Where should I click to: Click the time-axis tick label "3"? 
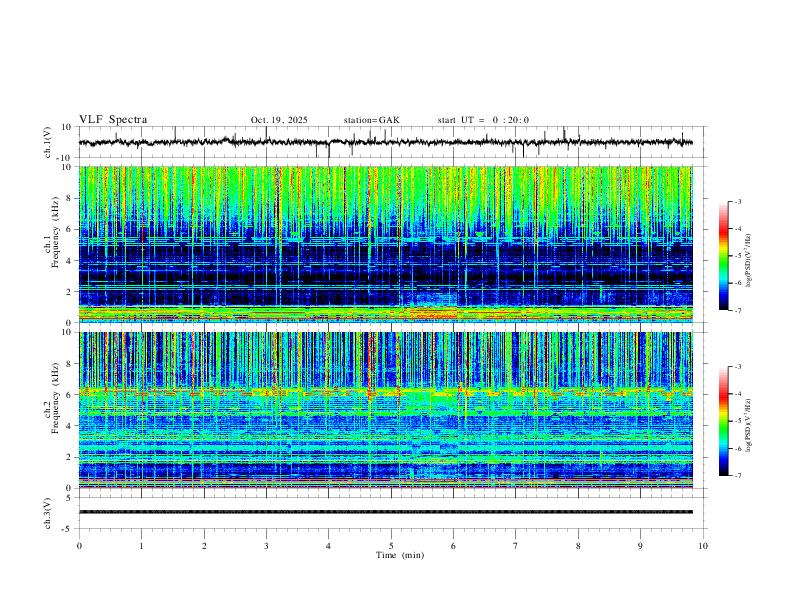266,546
